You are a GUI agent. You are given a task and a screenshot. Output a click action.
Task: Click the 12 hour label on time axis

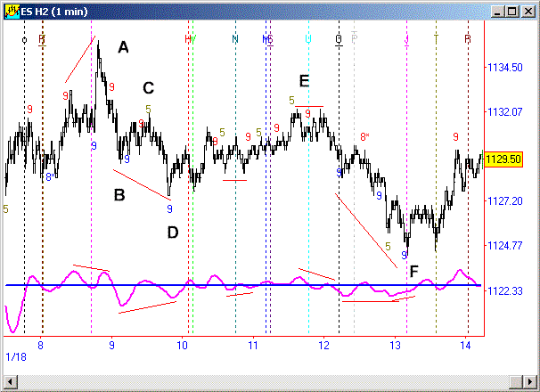[x=323, y=344]
